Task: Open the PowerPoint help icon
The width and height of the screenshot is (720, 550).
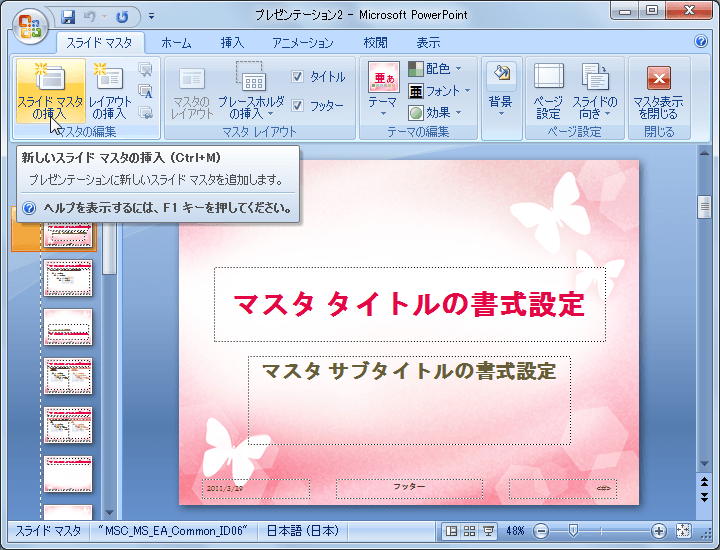Action: pyautogui.click(x=701, y=41)
